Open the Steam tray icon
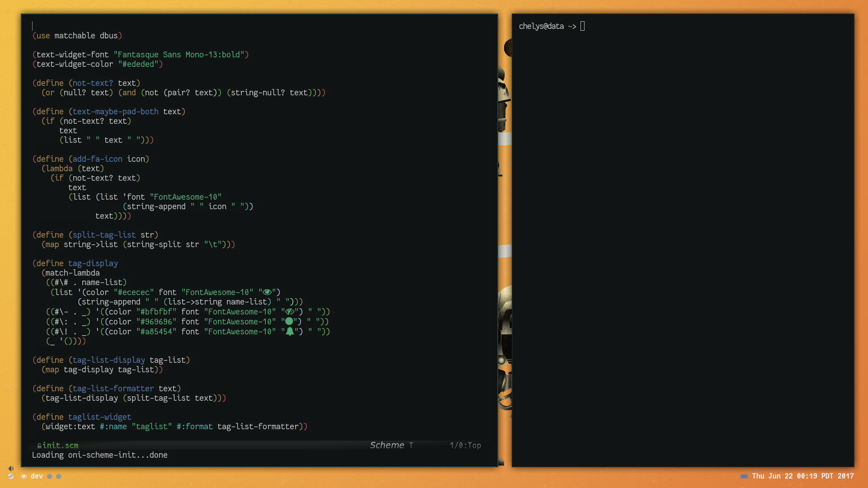Image resolution: width=868 pixels, height=488 pixels. coord(11,476)
